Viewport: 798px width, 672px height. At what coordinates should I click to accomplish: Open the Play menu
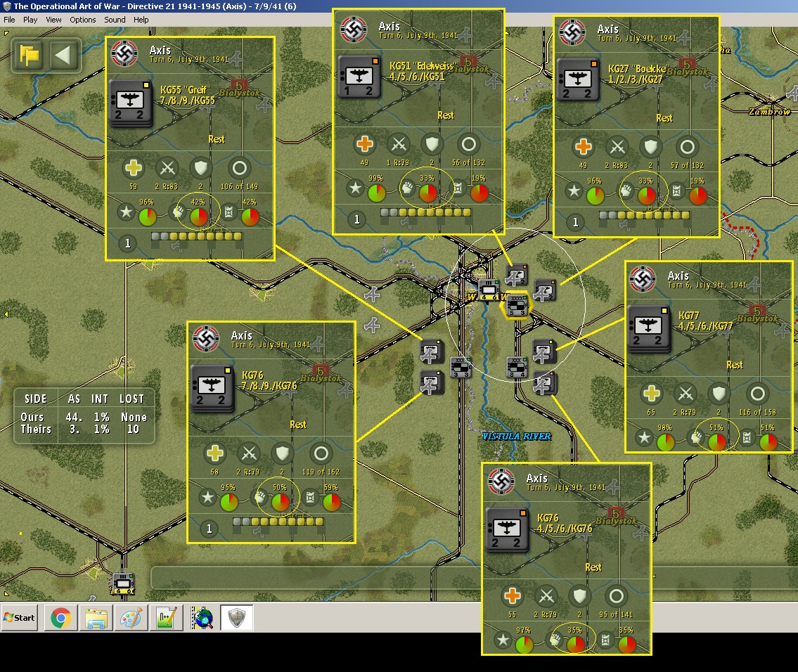pos(30,20)
